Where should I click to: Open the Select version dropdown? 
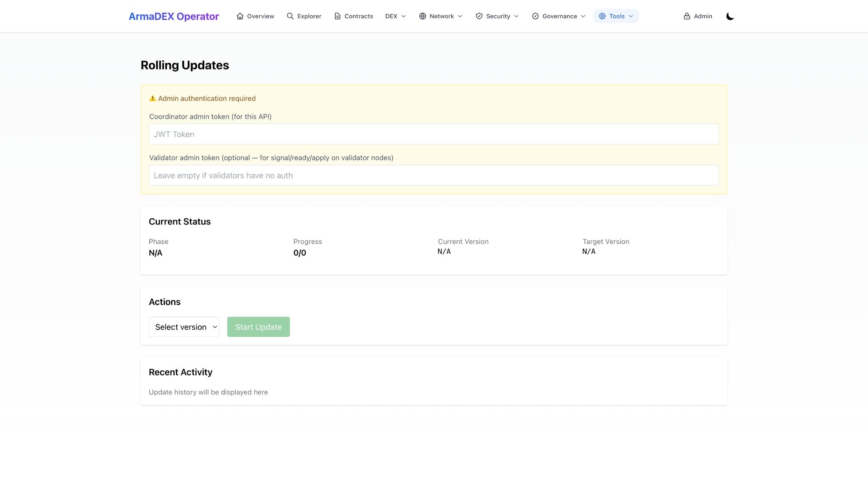(x=184, y=327)
